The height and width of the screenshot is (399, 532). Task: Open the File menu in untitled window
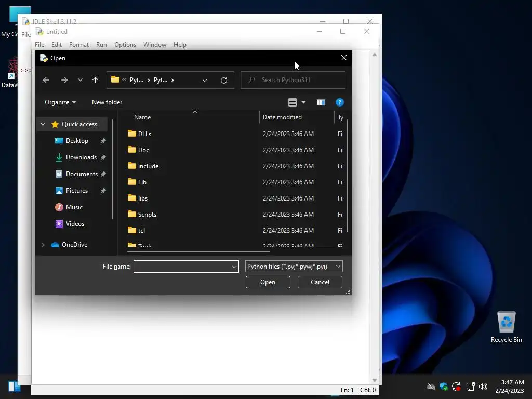click(39, 45)
